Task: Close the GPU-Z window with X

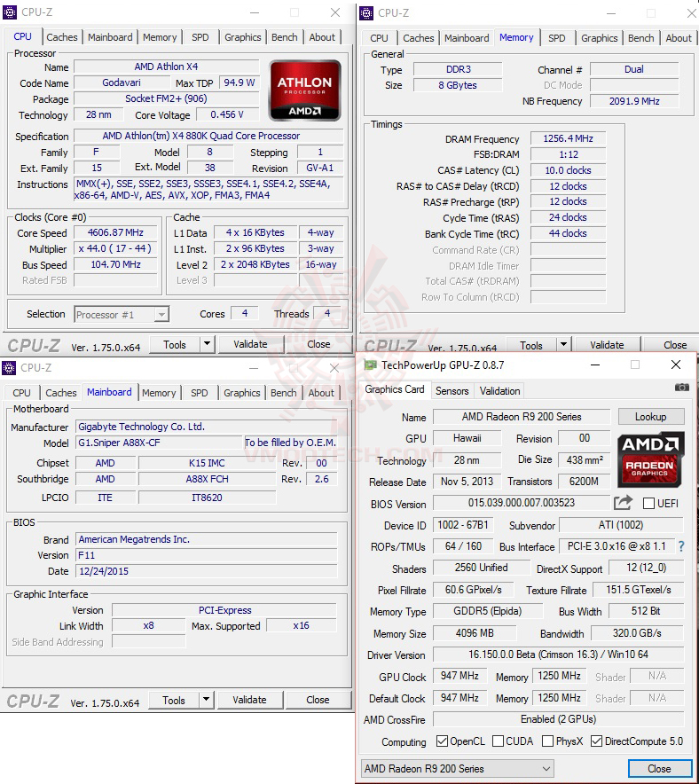Action: [x=676, y=365]
